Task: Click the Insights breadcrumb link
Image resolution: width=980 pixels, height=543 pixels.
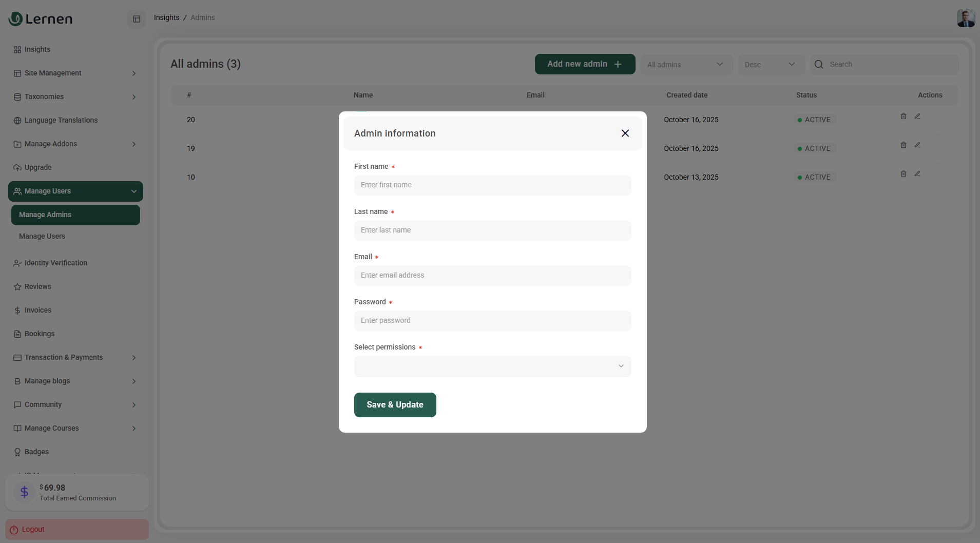Action: [166, 17]
